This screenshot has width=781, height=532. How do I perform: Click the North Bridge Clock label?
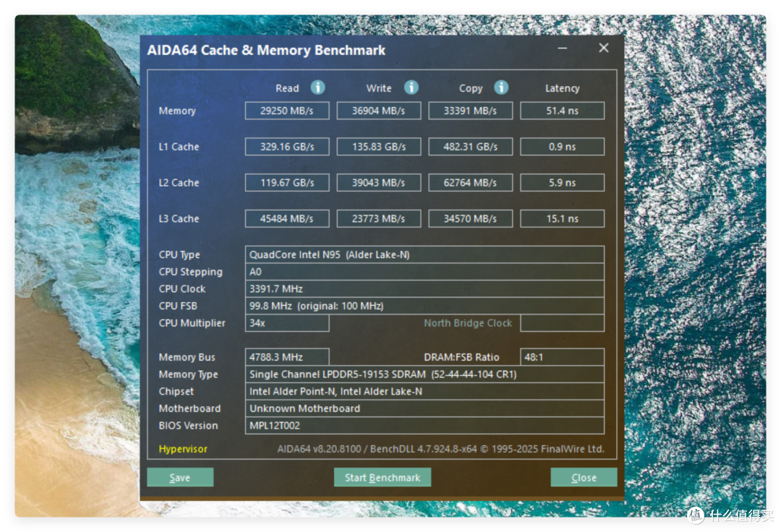click(468, 323)
